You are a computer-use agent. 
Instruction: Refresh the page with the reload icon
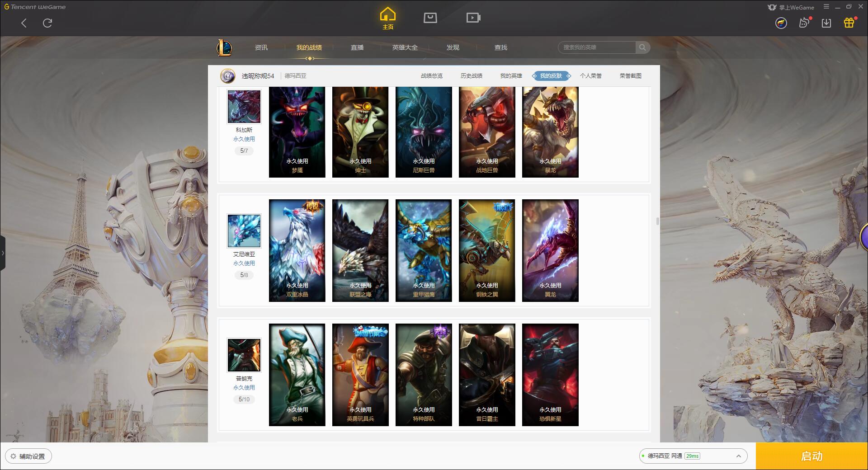[x=47, y=23]
